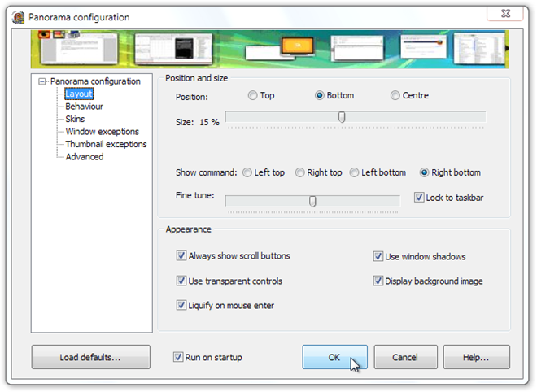Click the Size slider handle
Image resolution: width=537 pixels, height=392 pixels.
(342, 117)
